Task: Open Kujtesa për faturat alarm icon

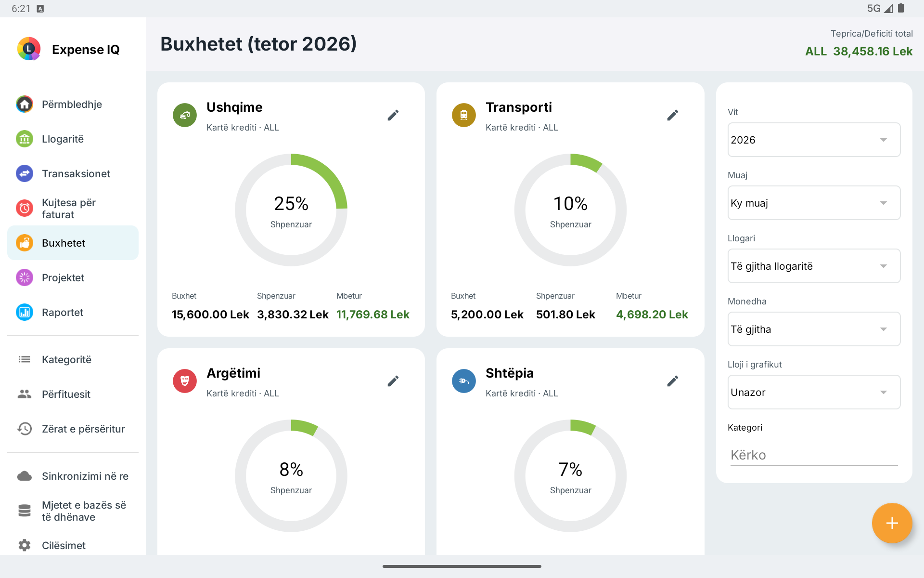Action: pos(25,208)
